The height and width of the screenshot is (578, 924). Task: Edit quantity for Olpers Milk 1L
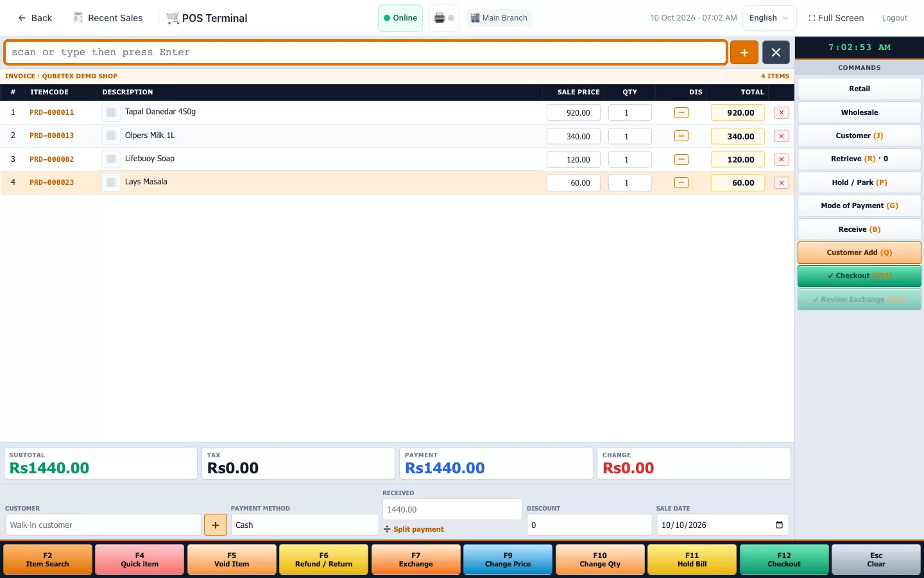[629, 136]
